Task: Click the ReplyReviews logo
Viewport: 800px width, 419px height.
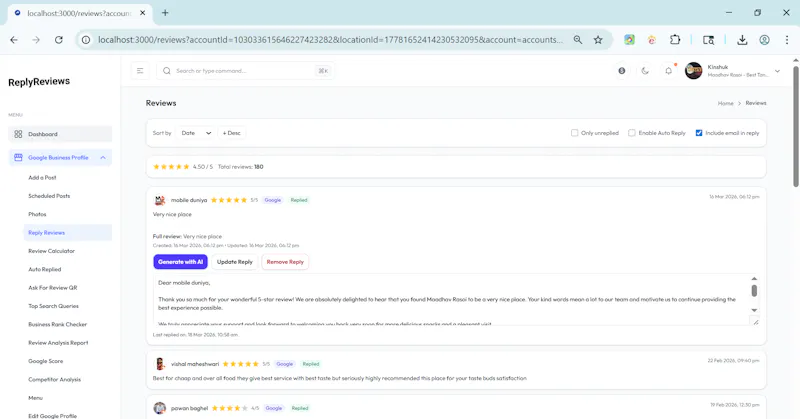Action: 39,82
